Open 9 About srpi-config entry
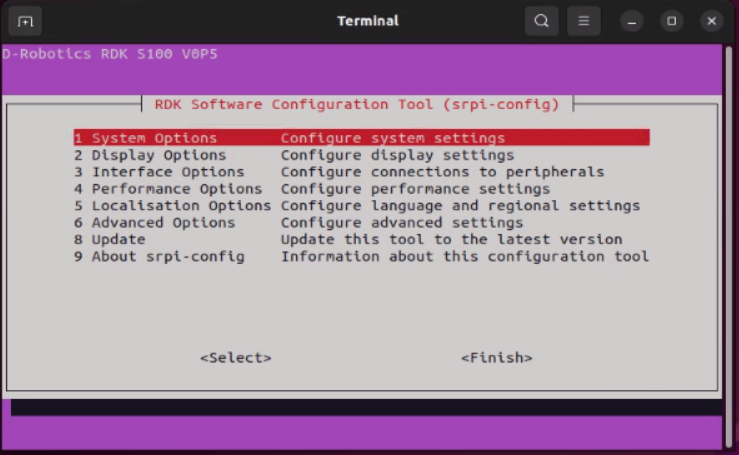This screenshot has width=739, height=455. tap(159, 257)
